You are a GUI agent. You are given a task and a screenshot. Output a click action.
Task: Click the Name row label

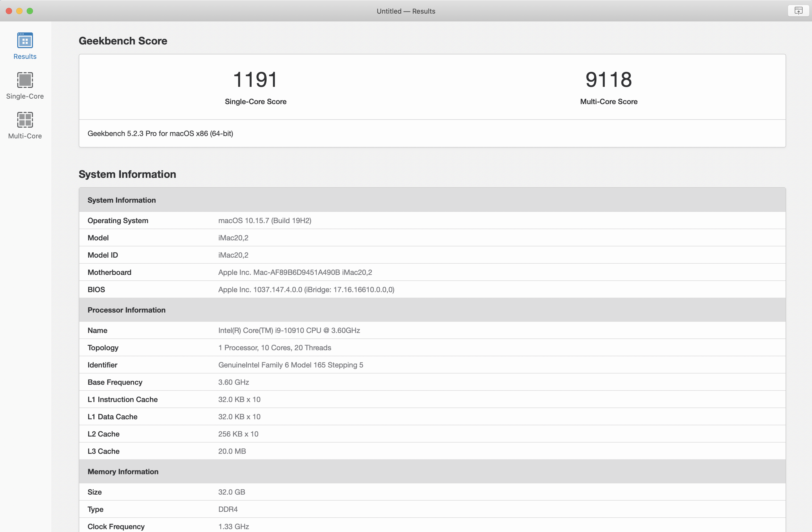click(98, 330)
